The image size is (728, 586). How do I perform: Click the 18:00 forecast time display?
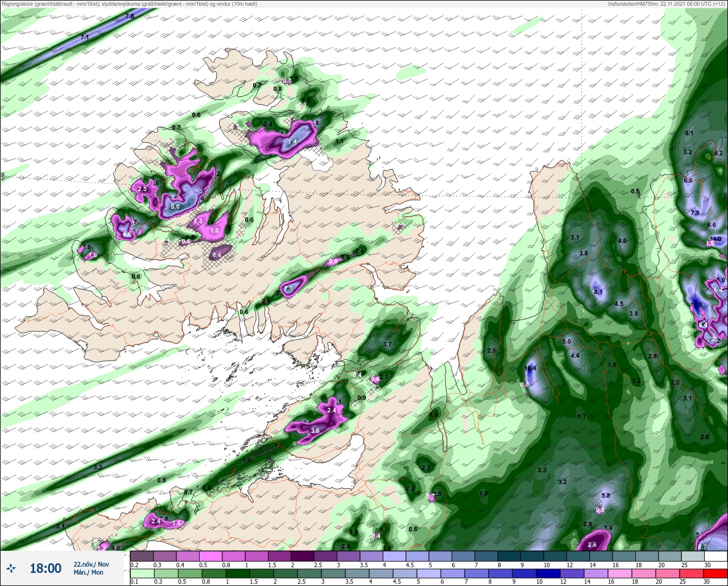tap(45, 568)
